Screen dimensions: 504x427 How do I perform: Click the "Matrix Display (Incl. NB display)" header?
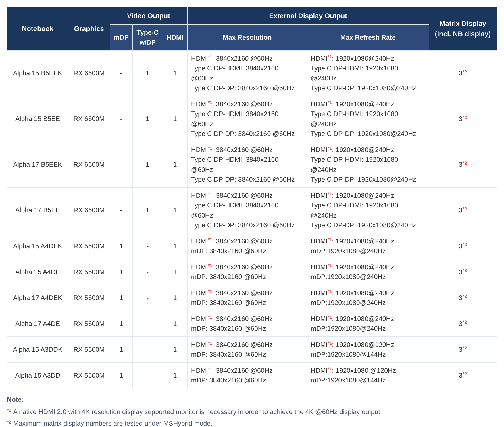pos(463,29)
